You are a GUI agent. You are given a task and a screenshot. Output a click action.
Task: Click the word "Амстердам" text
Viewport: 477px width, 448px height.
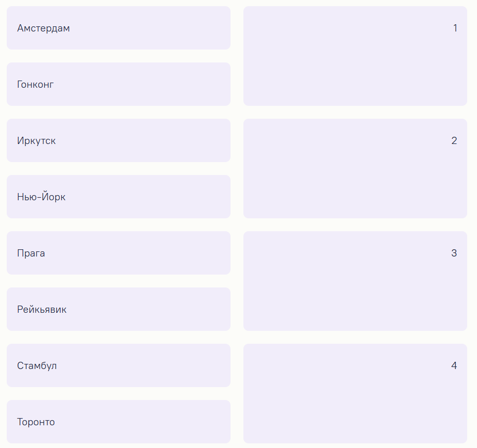[x=43, y=28]
